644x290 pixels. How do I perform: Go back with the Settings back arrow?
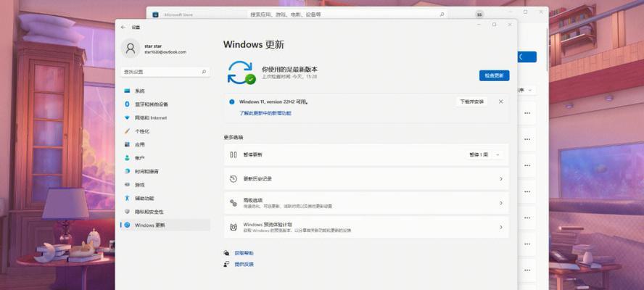[123, 27]
